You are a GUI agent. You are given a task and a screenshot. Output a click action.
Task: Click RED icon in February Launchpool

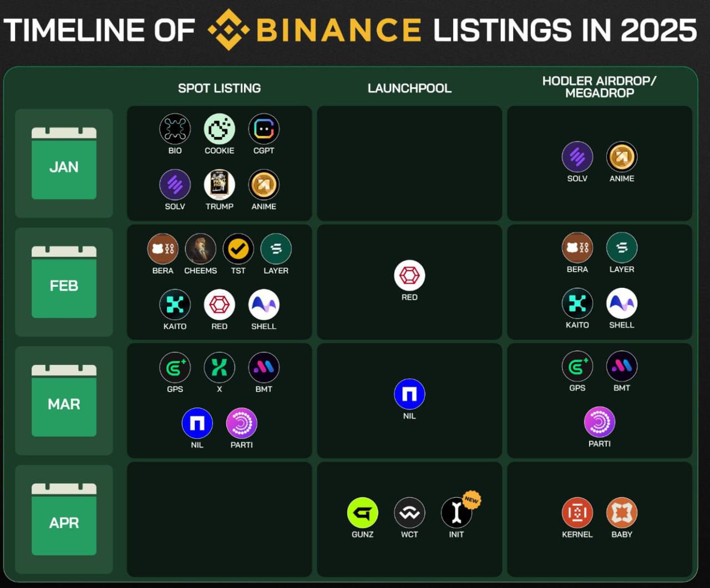409,276
